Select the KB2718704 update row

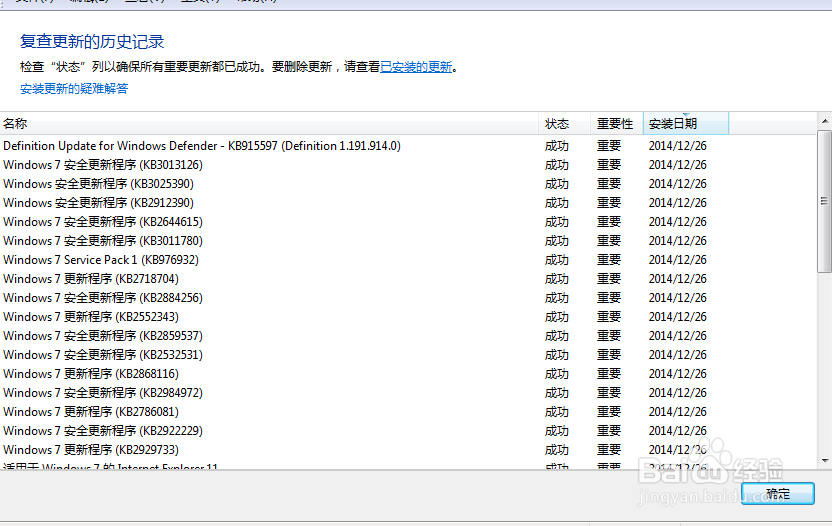(408, 279)
